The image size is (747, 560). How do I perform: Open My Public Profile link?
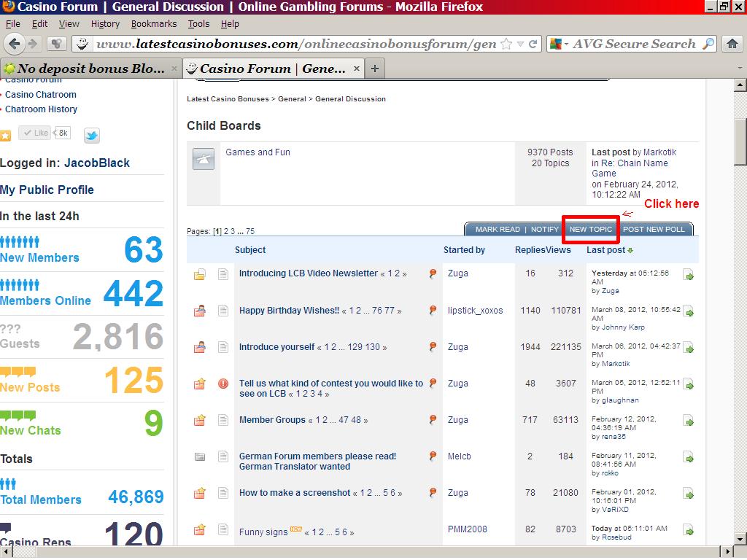[47, 190]
